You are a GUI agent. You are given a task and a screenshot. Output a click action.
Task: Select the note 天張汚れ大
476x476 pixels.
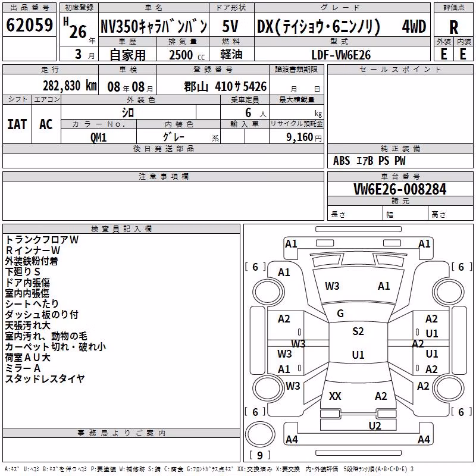[27, 325]
